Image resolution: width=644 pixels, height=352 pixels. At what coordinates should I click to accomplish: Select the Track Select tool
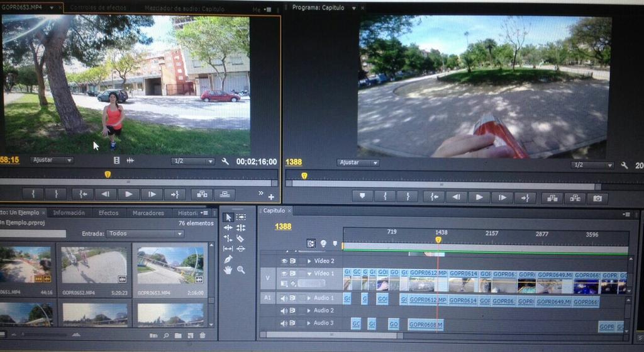pos(241,217)
